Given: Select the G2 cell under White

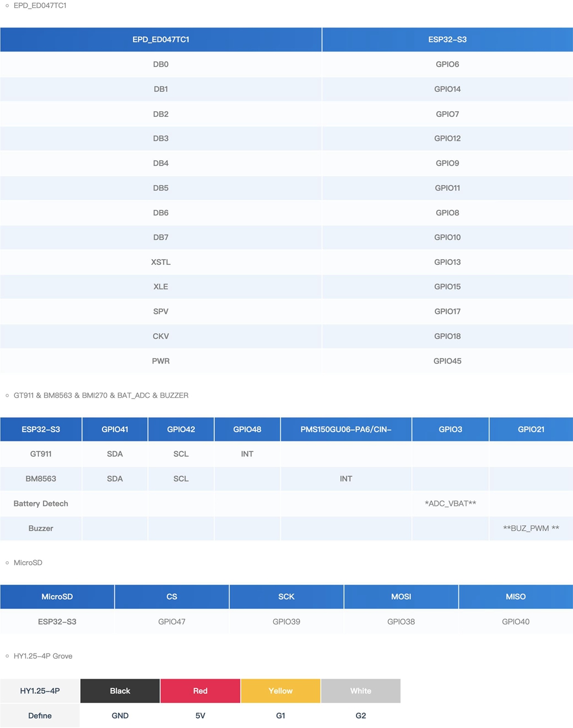Looking at the screenshot, I should pos(360,715).
